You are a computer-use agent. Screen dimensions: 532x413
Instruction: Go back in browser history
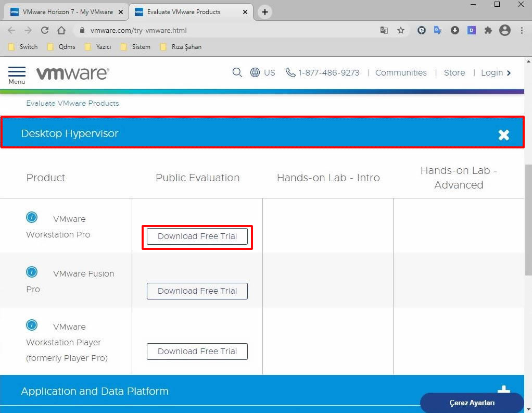point(11,30)
